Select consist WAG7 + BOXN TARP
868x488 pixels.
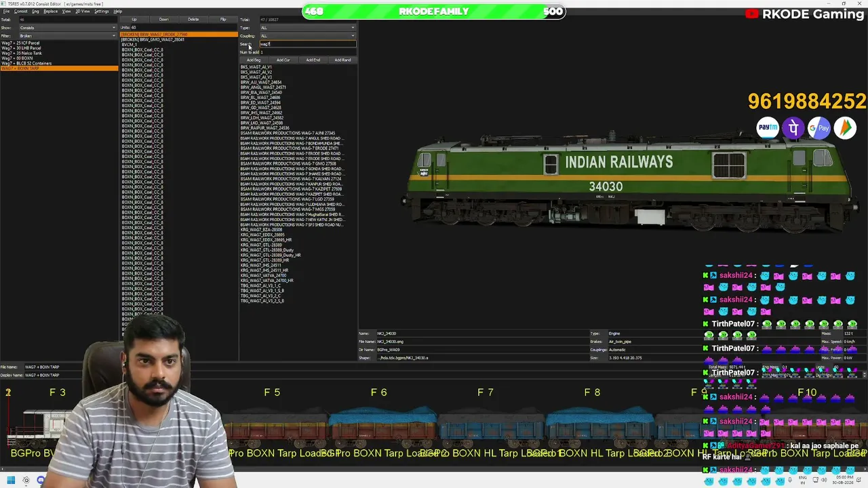(60, 68)
